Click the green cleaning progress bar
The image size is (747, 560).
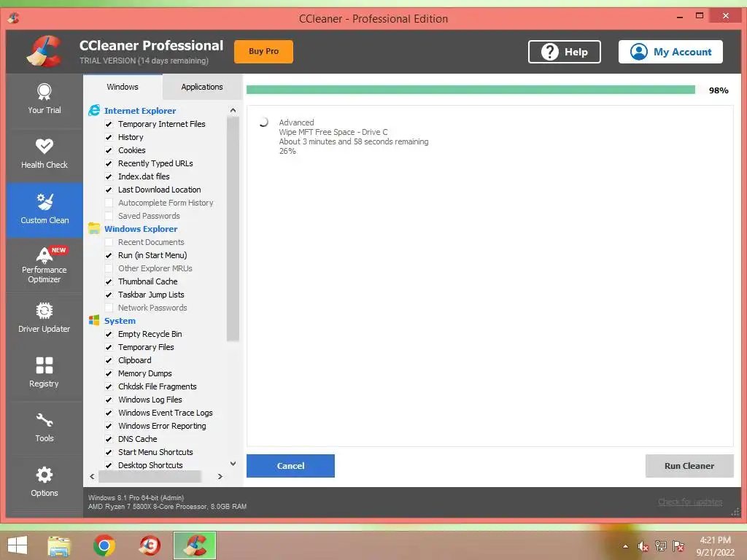tap(471, 90)
